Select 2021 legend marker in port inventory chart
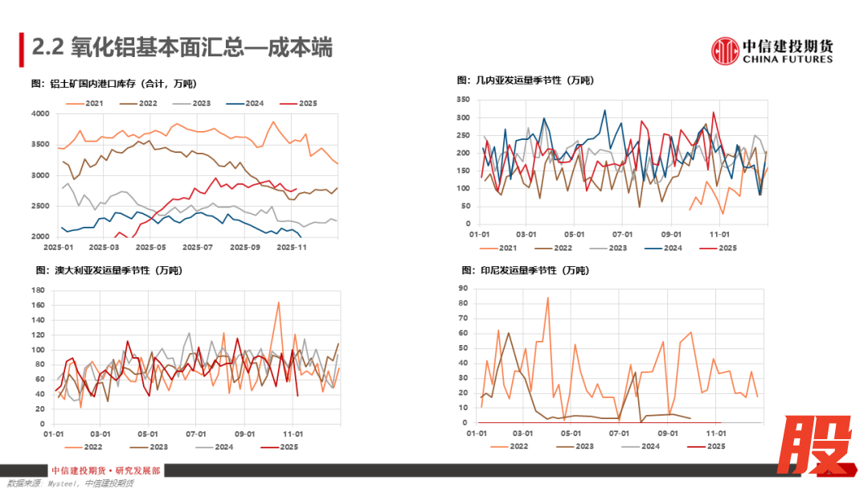The height and width of the screenshot is (489, 868). coord(76,103)
